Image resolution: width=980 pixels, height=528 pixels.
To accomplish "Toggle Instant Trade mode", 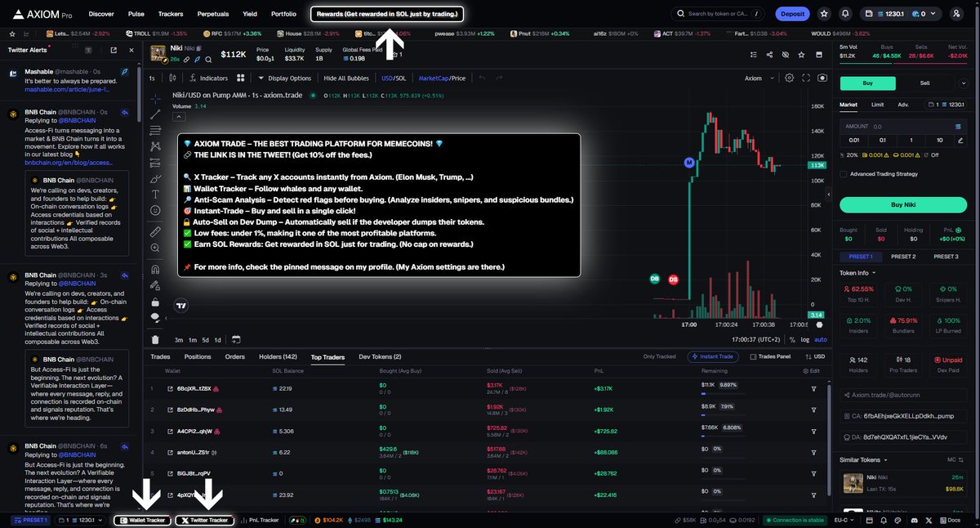I will coord(715,356).
